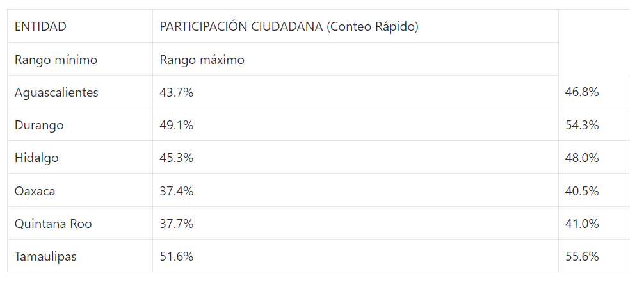This screenshot has width=644, height=287.
Task: Click the Rango máximo cell
Action: point(202,60)
